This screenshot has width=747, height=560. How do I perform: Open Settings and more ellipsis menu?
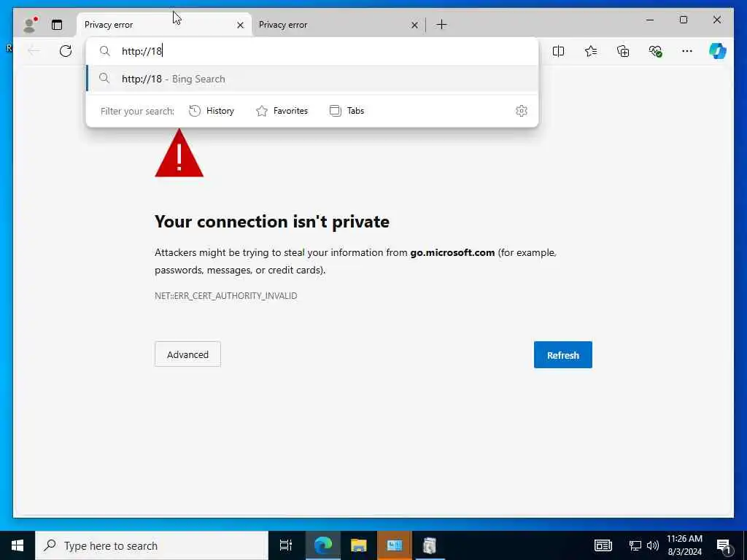pyautogui.click(x=687, y=51)
